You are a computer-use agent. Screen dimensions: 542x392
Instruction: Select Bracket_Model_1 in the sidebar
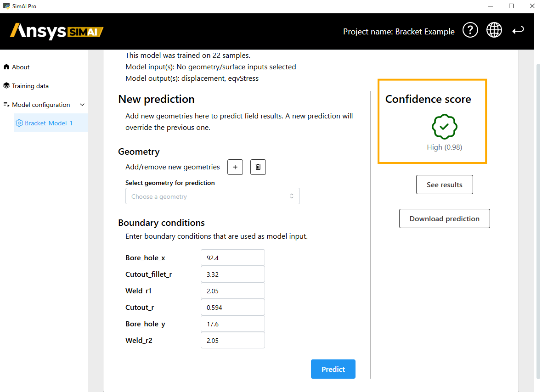coord(48,123)
